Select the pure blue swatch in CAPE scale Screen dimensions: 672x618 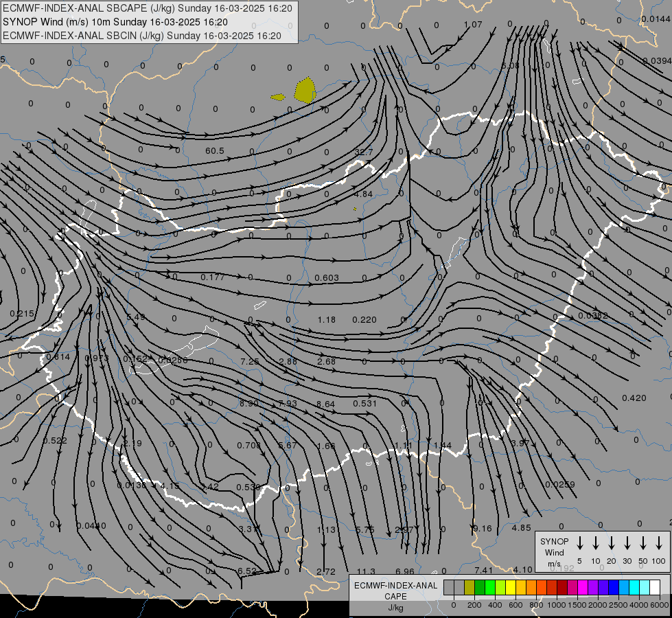(613, 588)
